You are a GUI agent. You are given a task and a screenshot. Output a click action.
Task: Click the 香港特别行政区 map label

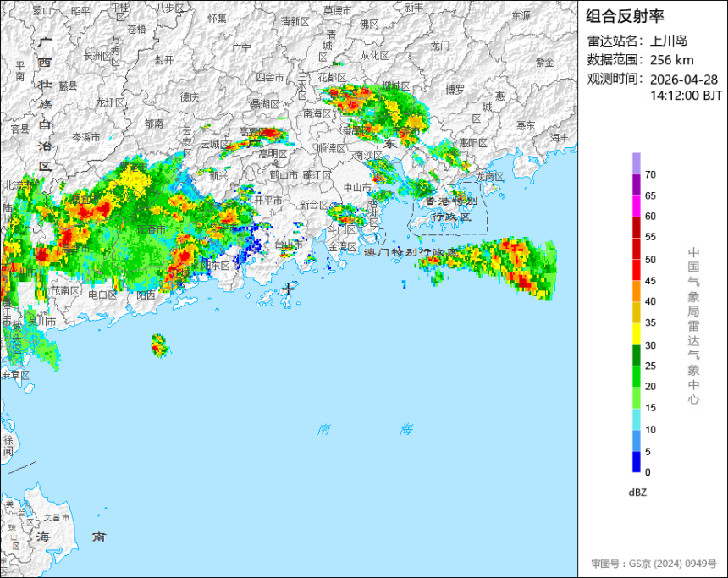pos(450,209)
